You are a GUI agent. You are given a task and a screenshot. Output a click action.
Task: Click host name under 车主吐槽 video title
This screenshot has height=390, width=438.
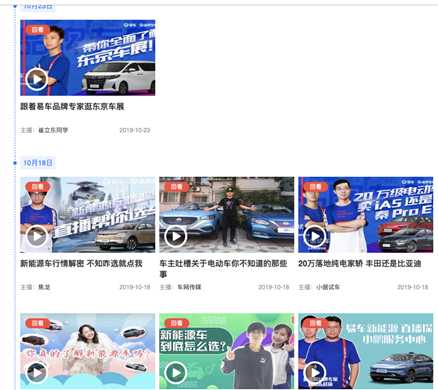[x=189, y=287]
